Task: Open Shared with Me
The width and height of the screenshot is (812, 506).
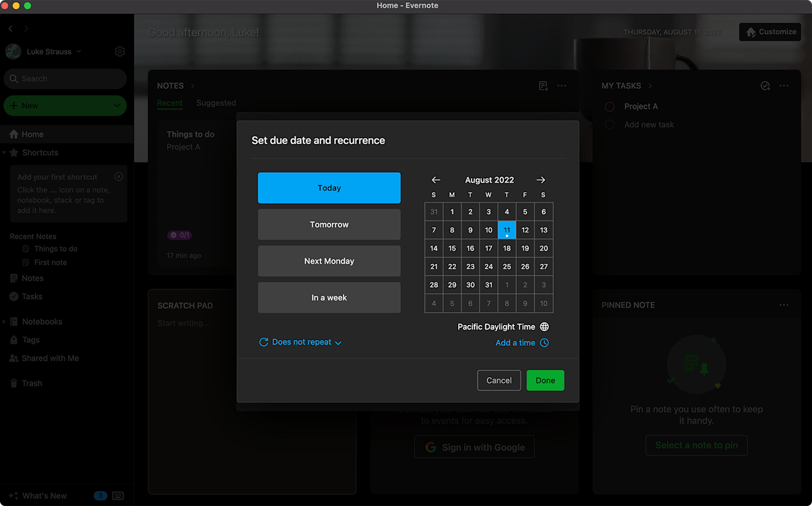Action: coord(50,359)
